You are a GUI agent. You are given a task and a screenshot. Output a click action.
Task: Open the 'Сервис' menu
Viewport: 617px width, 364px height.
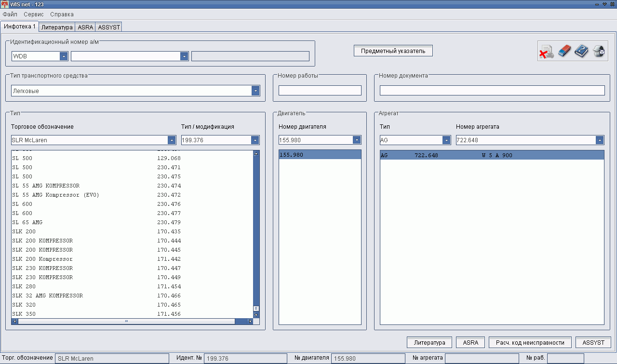34,14
